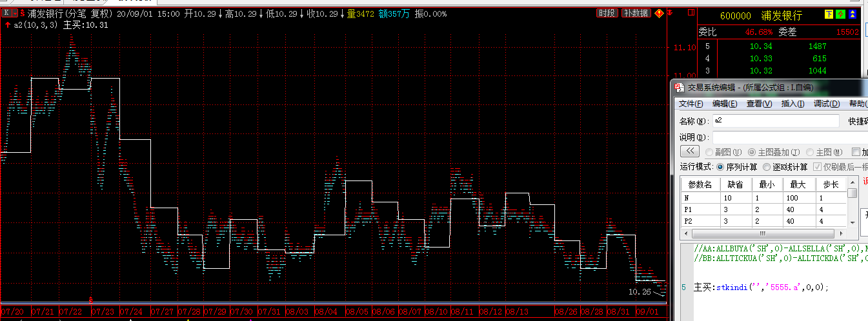The image size is (868, 321).
Task: Click the red S margin-trading marker icon
Action: (23, 14)
